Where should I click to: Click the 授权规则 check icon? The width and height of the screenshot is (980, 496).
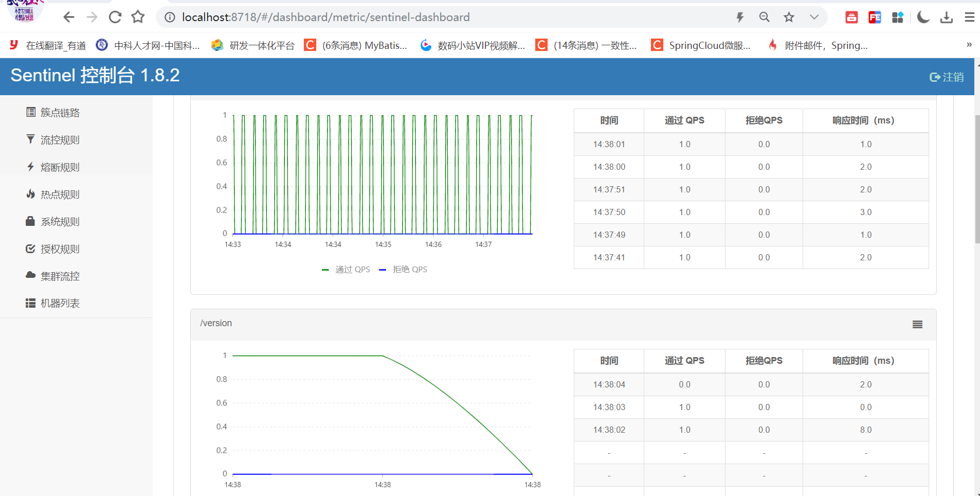pos(31,249)
